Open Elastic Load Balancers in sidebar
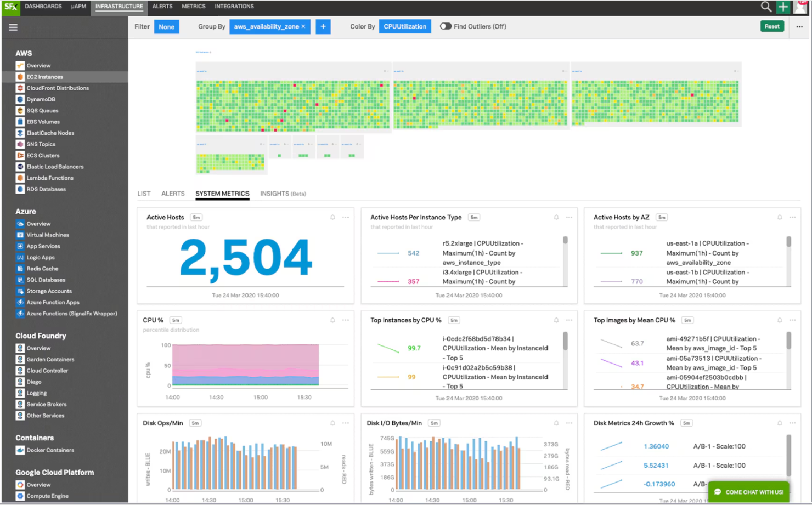The height and width of the screenshot is (505, 812). (55, 167)
